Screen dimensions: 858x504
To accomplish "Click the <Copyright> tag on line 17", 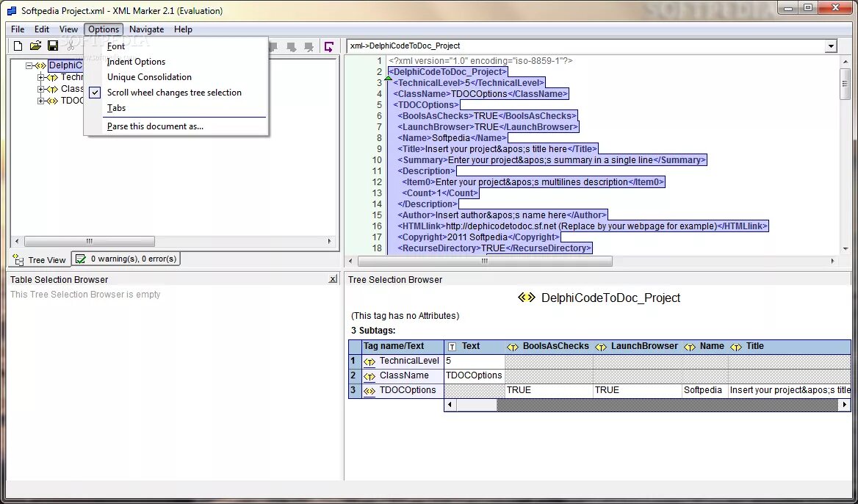I will tap(422, 237).
